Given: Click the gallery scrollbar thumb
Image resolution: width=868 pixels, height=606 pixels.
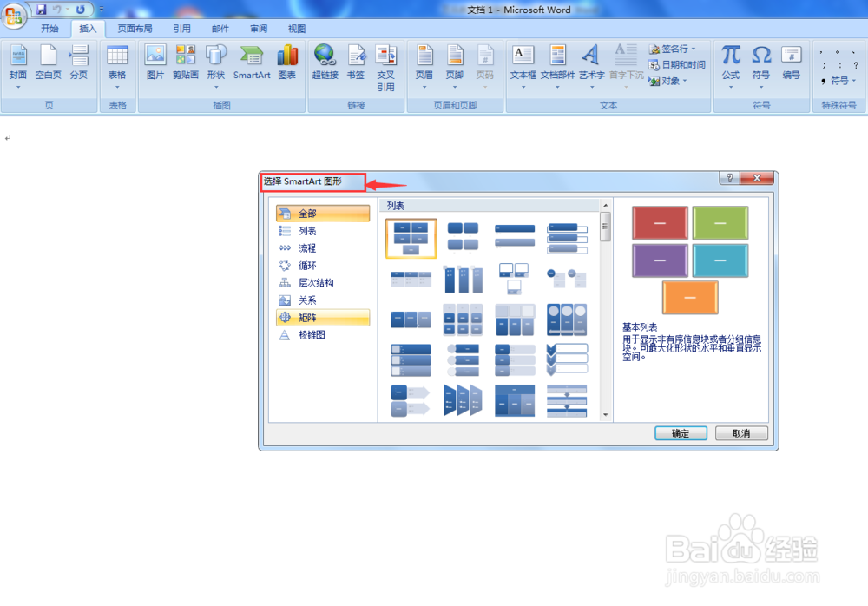Looking at the screenshot, I should coord(605,227).
